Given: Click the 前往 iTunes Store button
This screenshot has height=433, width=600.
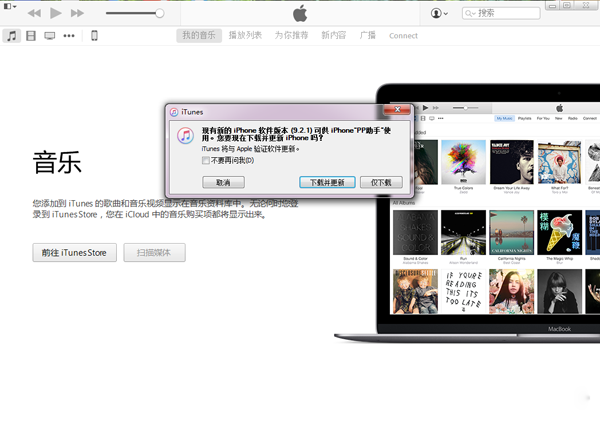Looking at the screenshot, I should coord(75,252).
